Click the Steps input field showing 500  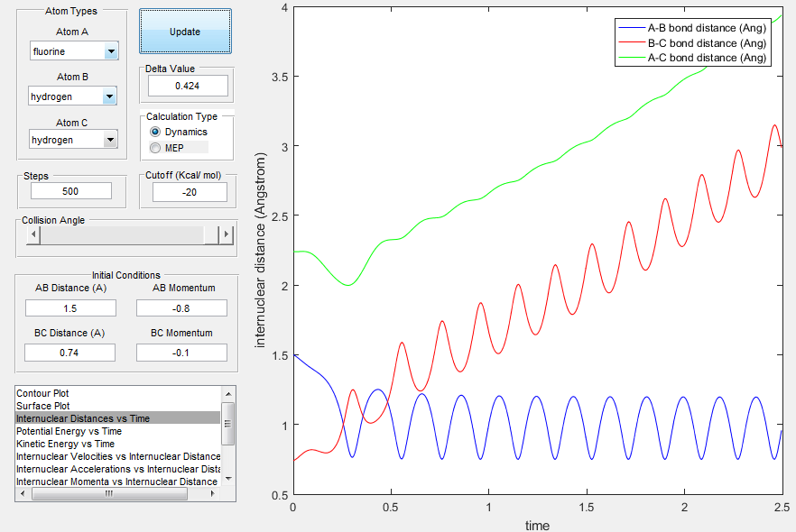[x=71, y=191]
